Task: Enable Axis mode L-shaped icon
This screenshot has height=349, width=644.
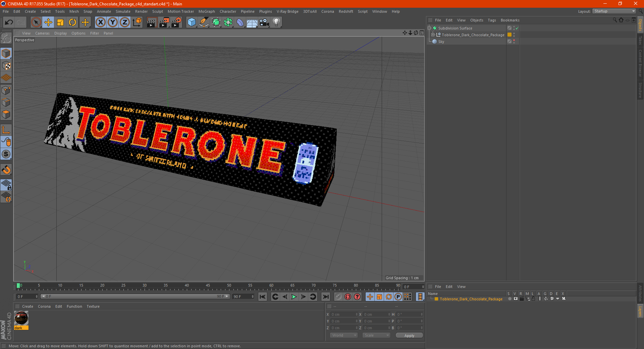Action: (x=6, y=130)
